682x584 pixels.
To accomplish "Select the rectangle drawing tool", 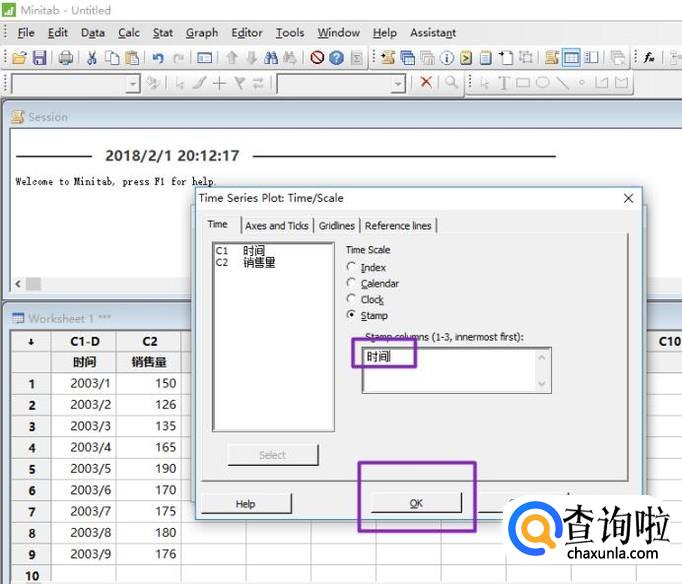I will [x=523, y=82].
